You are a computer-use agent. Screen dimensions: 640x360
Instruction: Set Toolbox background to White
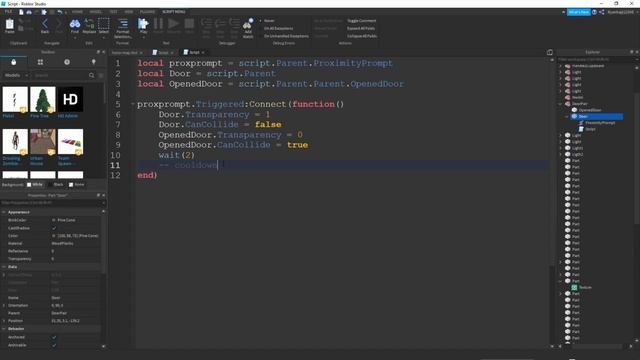pyautogui.click(x=35, y=184)
